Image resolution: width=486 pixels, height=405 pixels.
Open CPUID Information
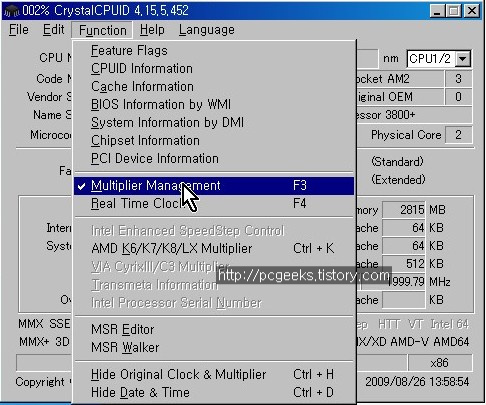tap(214, 69)
